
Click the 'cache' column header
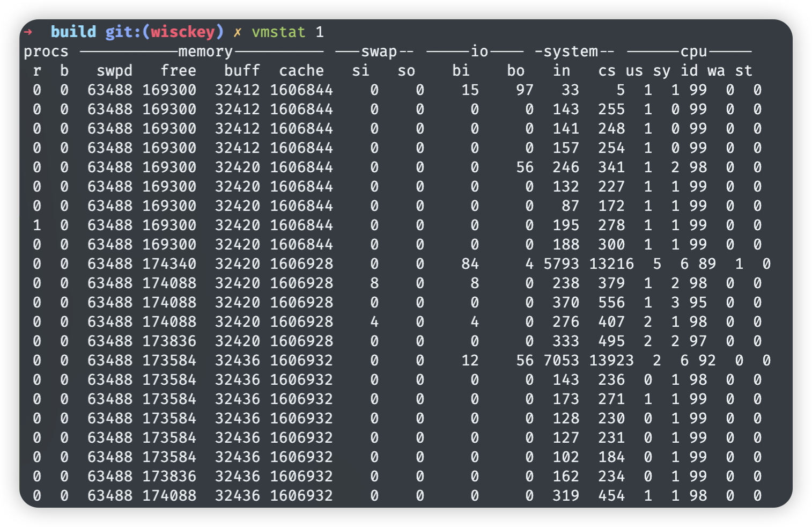tap(301, 71)
